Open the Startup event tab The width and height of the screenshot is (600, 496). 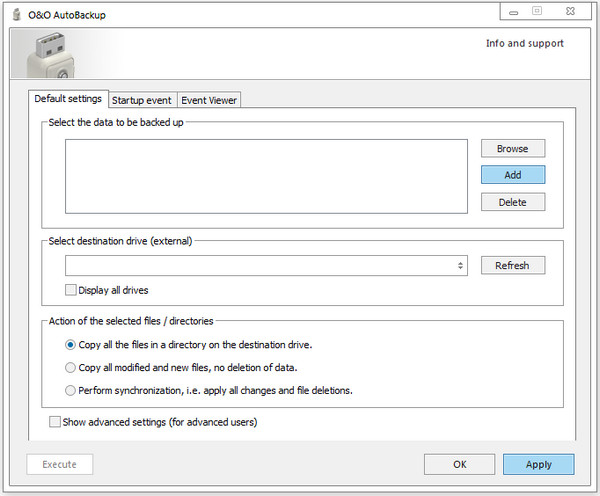(x=142, y=100)
